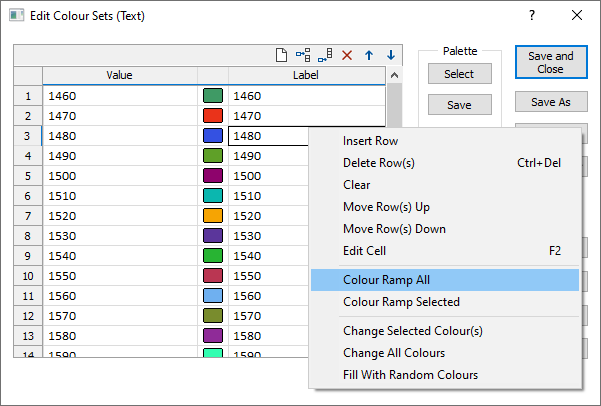Open the green colour swatch for 1460
This screenshot has width=601, height=406.
point(213,96)
